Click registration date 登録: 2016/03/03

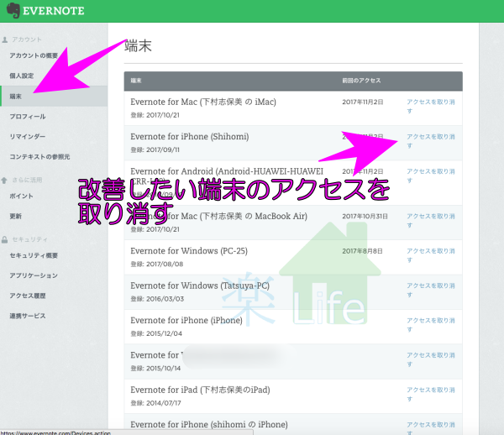coord(157,299)
